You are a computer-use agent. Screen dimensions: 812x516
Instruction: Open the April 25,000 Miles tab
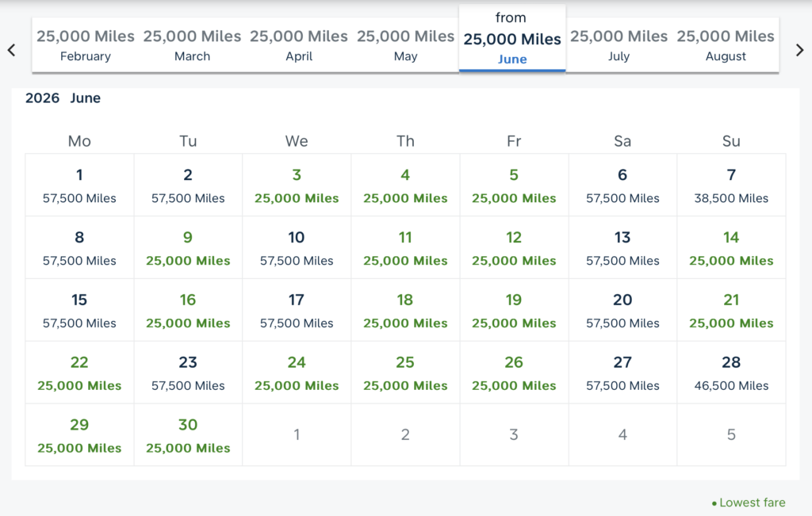[299, 45]
